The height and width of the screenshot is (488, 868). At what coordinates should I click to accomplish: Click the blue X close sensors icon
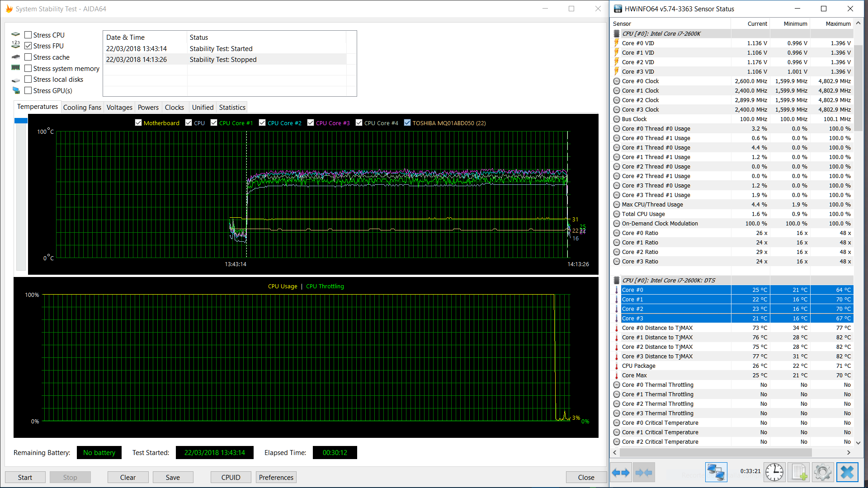point(847,472)
